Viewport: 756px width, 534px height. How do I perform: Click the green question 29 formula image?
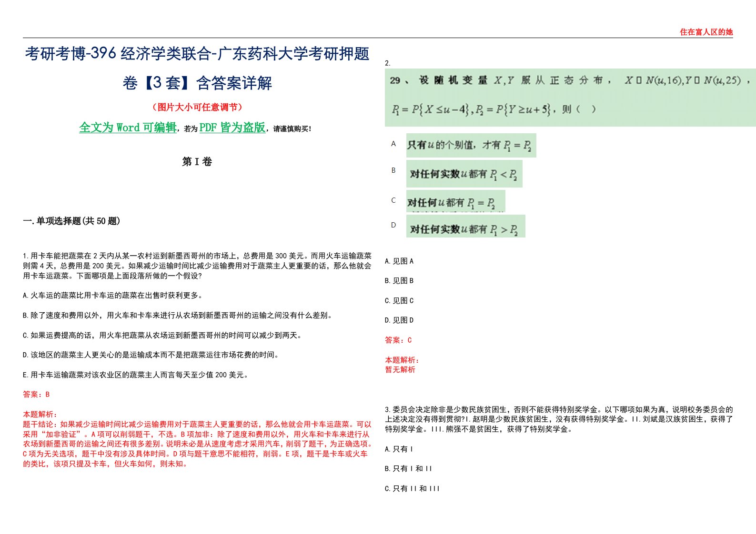pos(570,98)
